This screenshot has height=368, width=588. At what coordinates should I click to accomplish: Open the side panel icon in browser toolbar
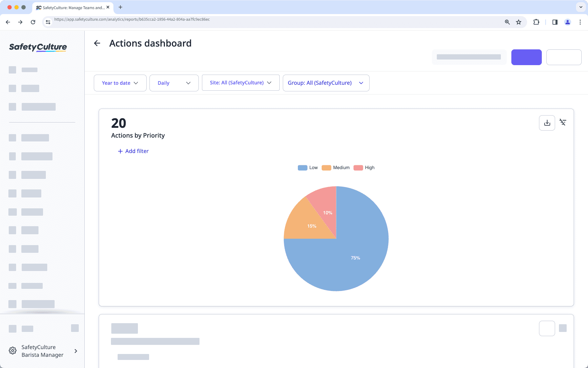pyautogui.click(x=554, y=22)
